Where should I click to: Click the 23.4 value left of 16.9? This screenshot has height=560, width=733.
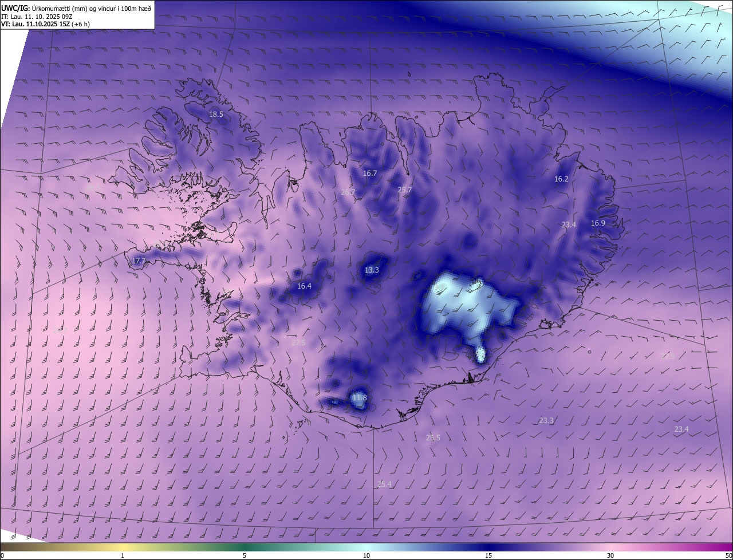569,225
